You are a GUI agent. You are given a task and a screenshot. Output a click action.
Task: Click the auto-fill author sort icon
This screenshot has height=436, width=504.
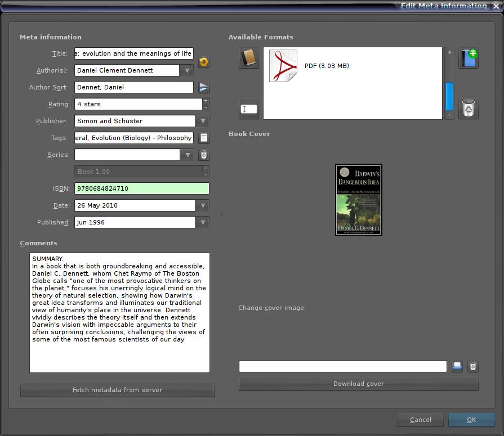coord(204,87)
